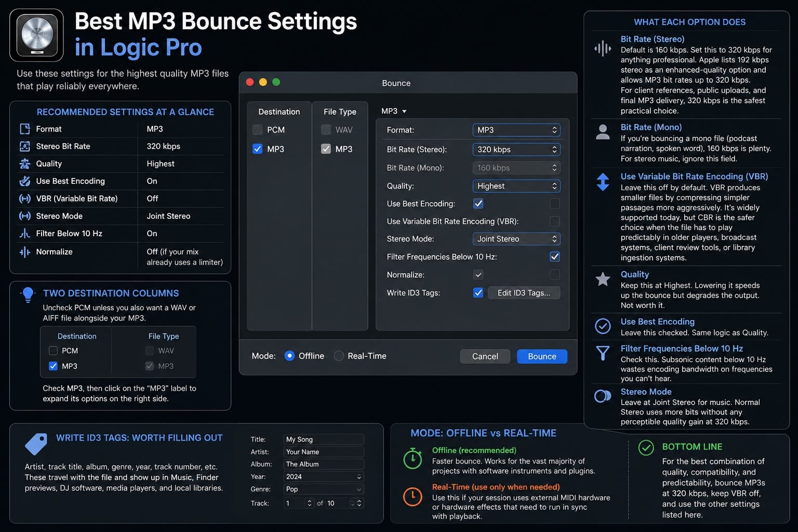The height and width of the screenshot is (532, 798).
Task: Click the circled checkmark icon beside Use Best Encoding description
Action: tap(603, 326)
